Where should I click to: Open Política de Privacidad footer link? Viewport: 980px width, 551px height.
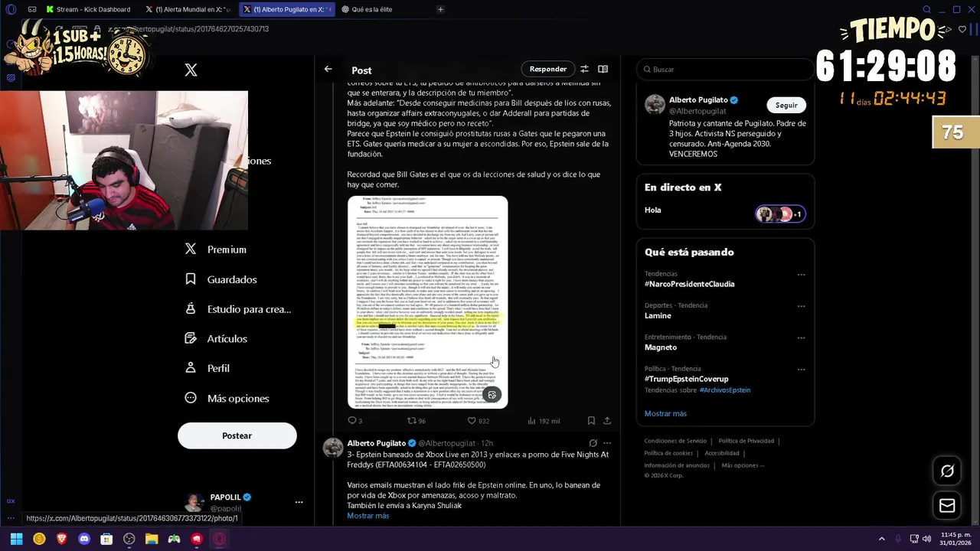[x=746, y=441]
